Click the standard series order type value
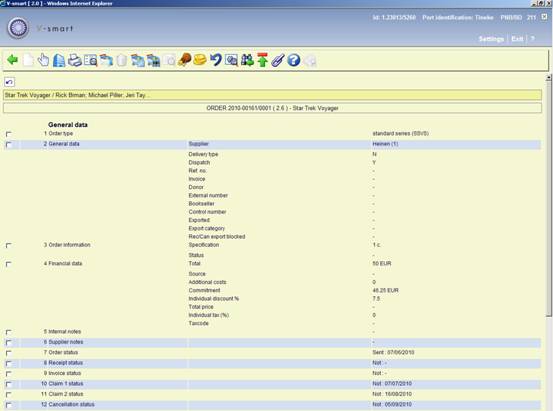553x411 pixels. 400,133
